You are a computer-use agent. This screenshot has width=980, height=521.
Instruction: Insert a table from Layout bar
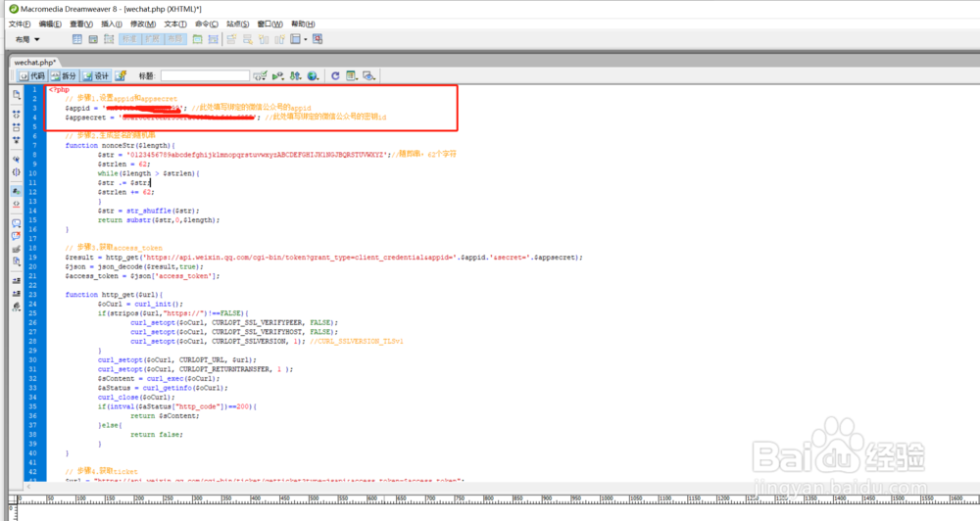[x=76, y=39]
